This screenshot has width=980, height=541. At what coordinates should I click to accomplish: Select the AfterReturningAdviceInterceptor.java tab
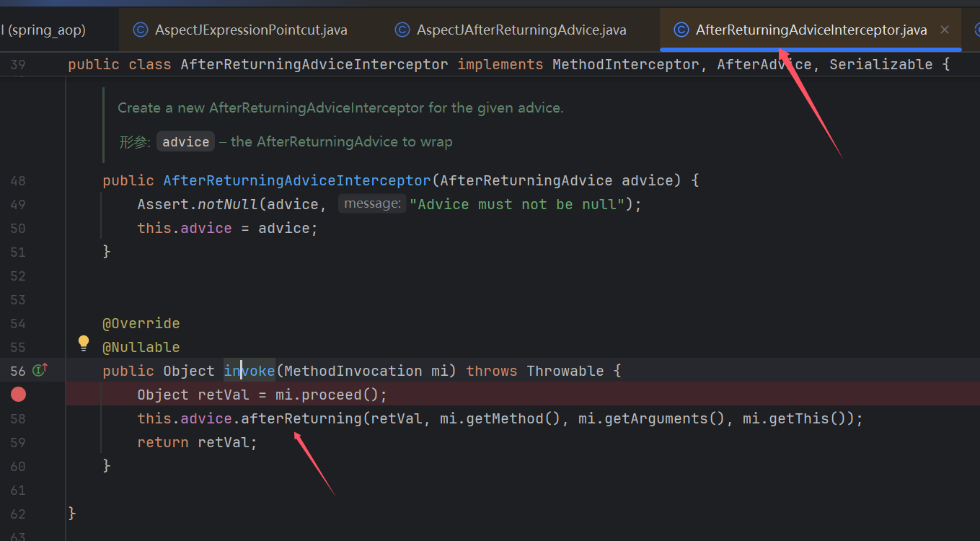[x=811, y=30]
